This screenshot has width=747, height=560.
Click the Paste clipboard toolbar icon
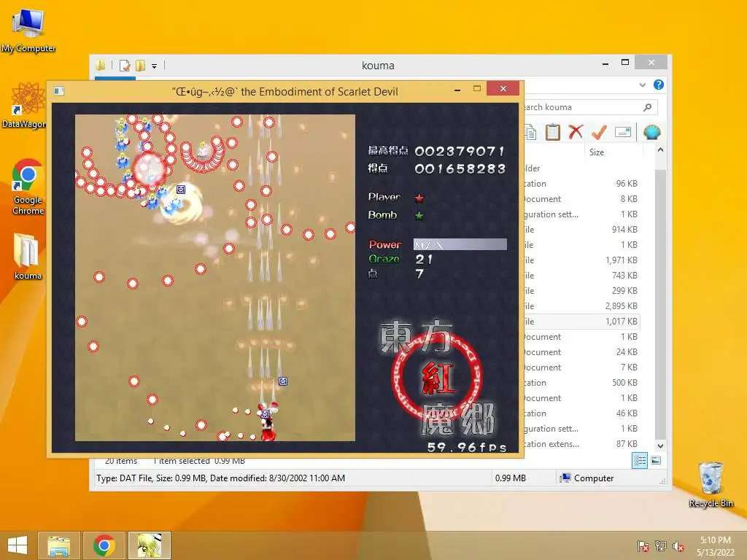tap(553, 132)
